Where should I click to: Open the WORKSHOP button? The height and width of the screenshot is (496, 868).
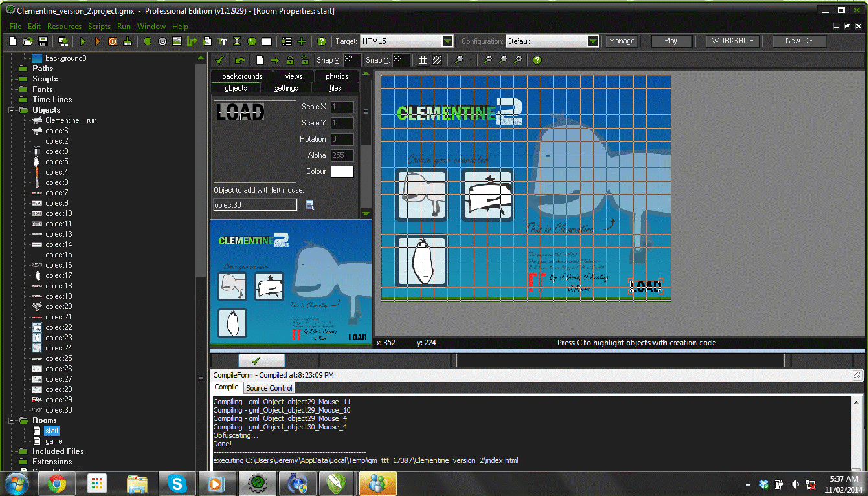point(733,41)
